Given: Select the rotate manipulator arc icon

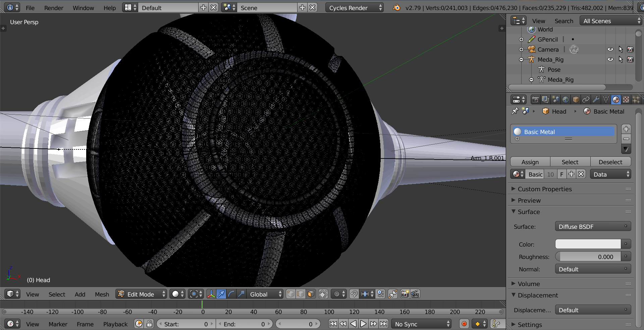Looking at the screenshot, I should point(231,294).
